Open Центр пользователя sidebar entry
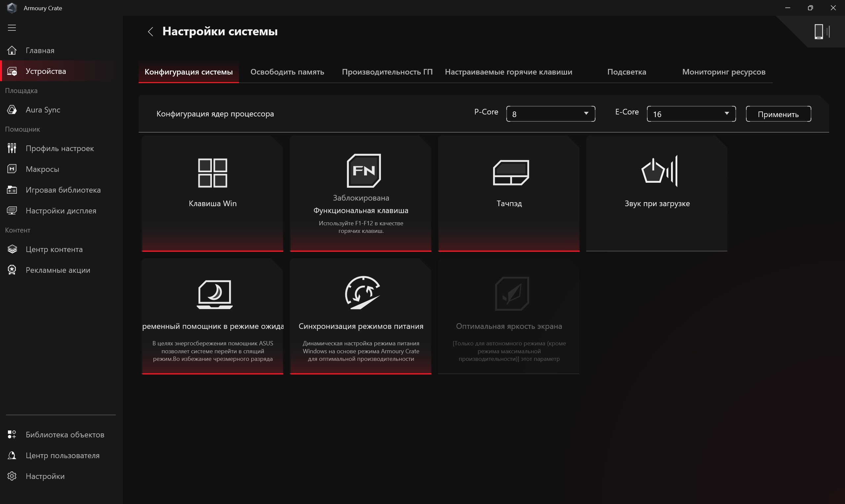 coord(61,456)
